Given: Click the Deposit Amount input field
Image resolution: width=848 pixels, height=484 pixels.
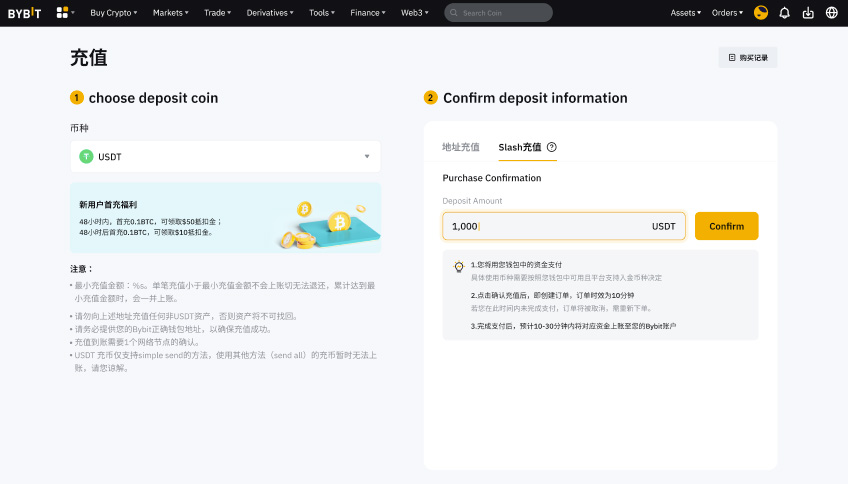Looking at the screenshot, I should pyautogui.click(x=564, y=226).
